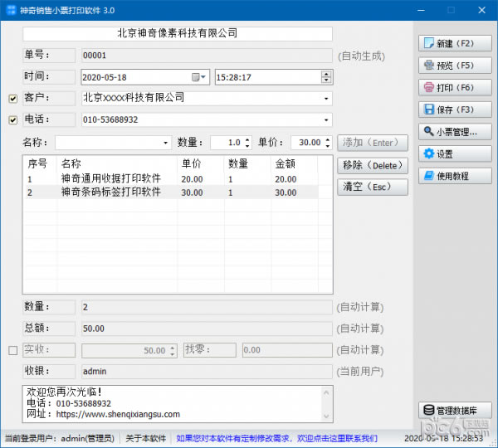Click the app icon in title bar
Image resolution: width=498 pixels, height=448 pixels.
(x=11, y=10)
